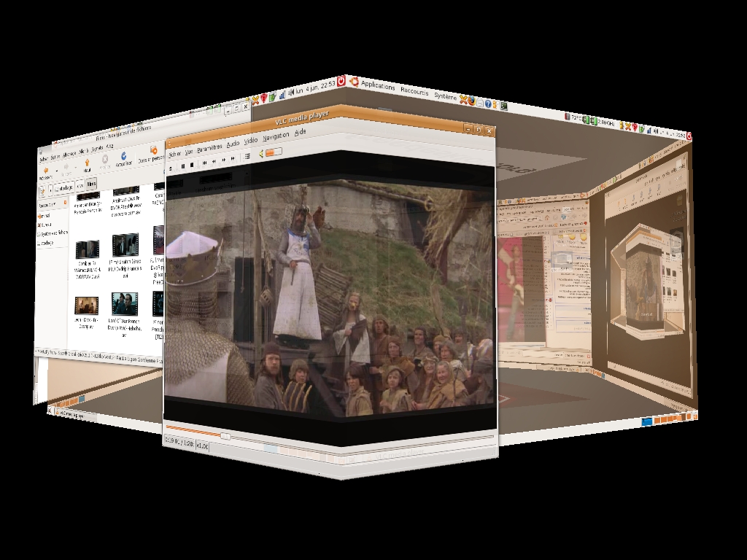
Task: Click Actualiser in file browser toolbar
Action: (123, 160)
